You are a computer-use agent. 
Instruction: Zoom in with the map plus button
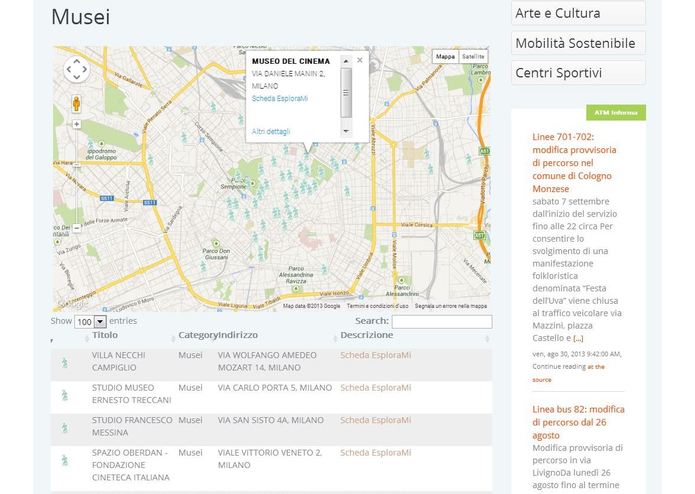[x=77, y=124]
